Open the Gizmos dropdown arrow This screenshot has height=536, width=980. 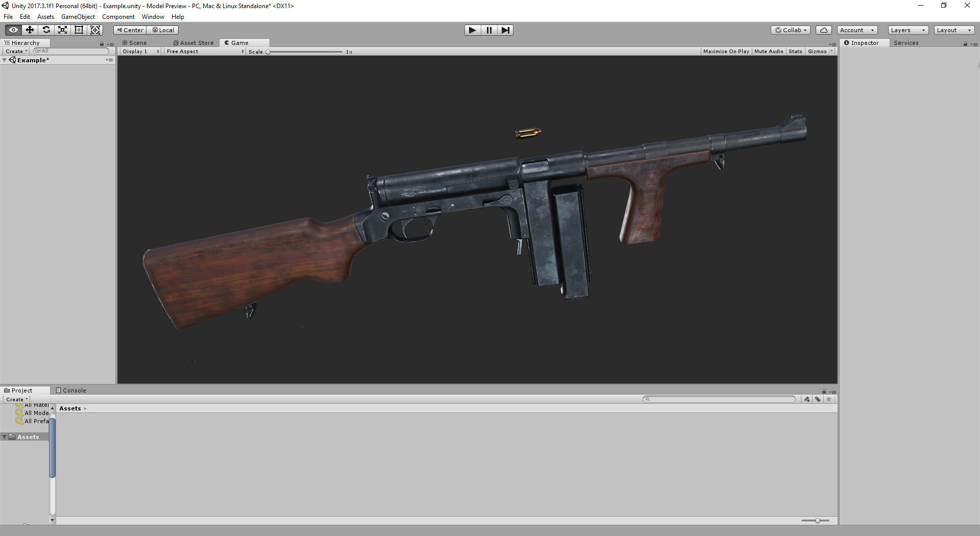tap(832, 52)
